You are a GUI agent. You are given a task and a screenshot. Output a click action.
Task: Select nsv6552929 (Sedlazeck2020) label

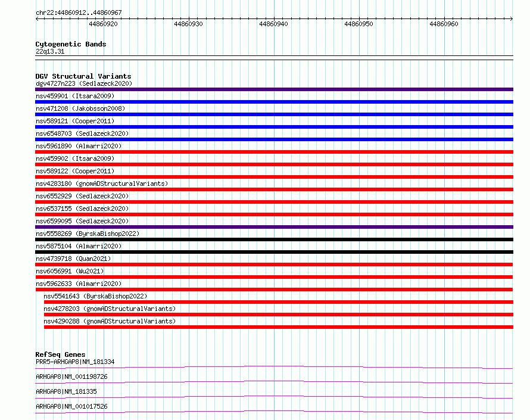click(82, 196)
